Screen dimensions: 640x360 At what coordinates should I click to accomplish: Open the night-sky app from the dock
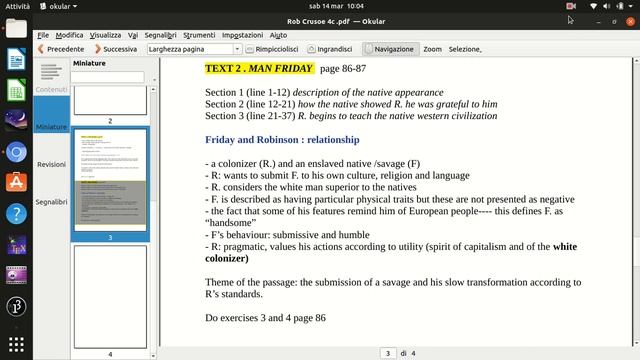click(x=16, y=121)
